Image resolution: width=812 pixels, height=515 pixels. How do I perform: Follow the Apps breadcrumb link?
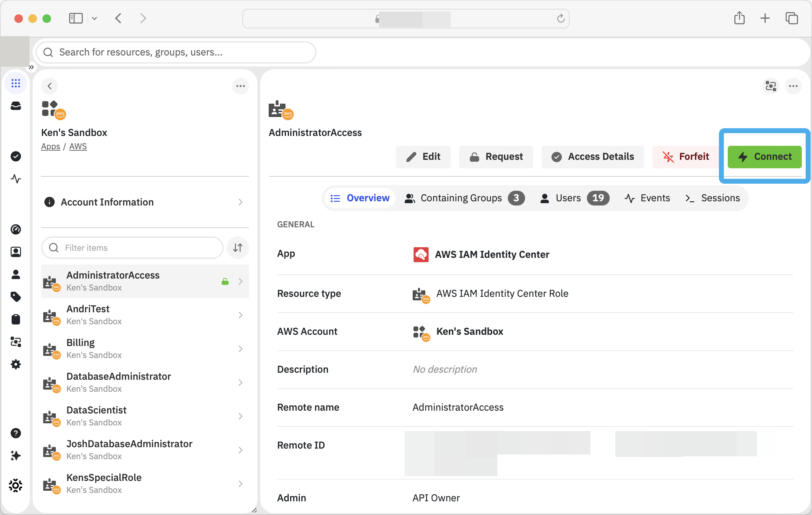coord(51,146)
